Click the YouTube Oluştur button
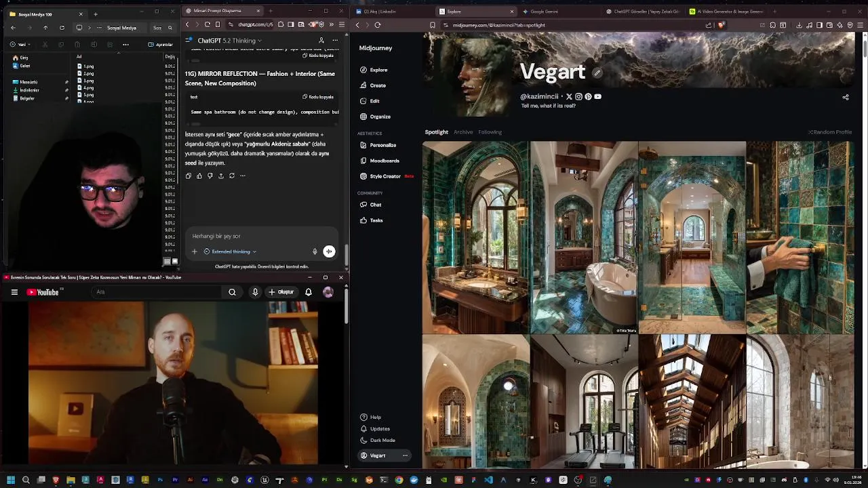The image size is (868, 488). [281, 292]
